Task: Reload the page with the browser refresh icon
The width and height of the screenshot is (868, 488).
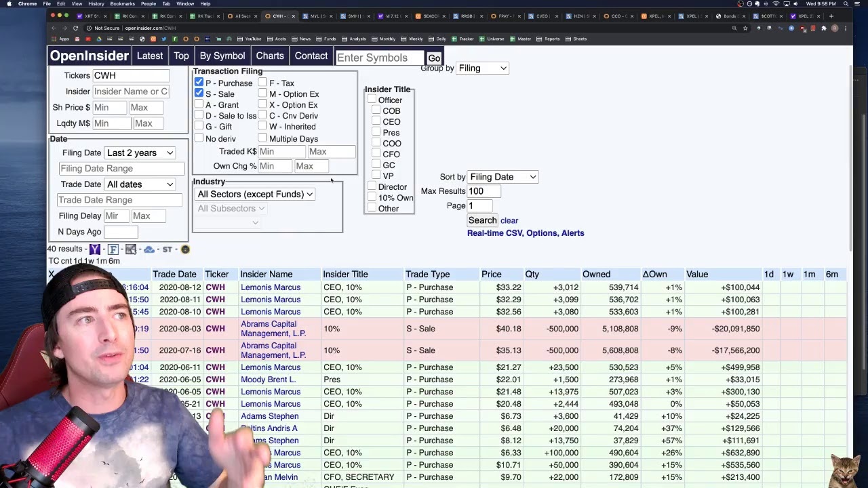Action: (x=75, y=28)
